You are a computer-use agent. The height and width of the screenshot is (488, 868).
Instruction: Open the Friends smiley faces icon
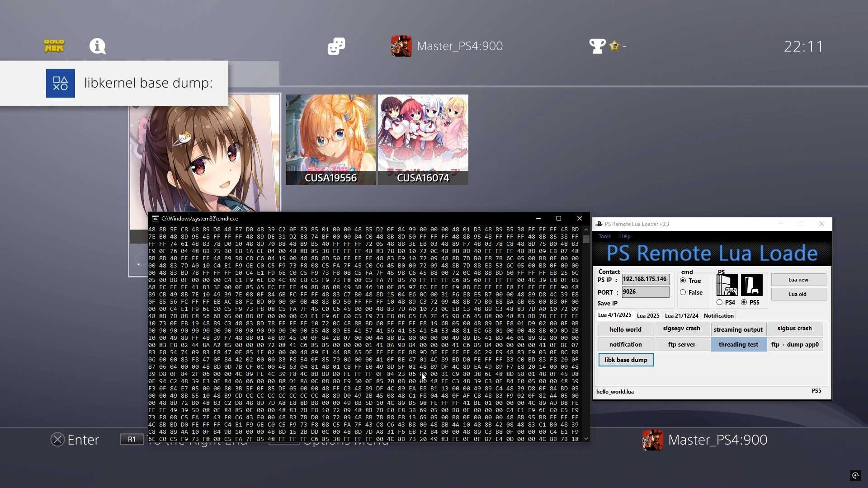click(336, 46)
